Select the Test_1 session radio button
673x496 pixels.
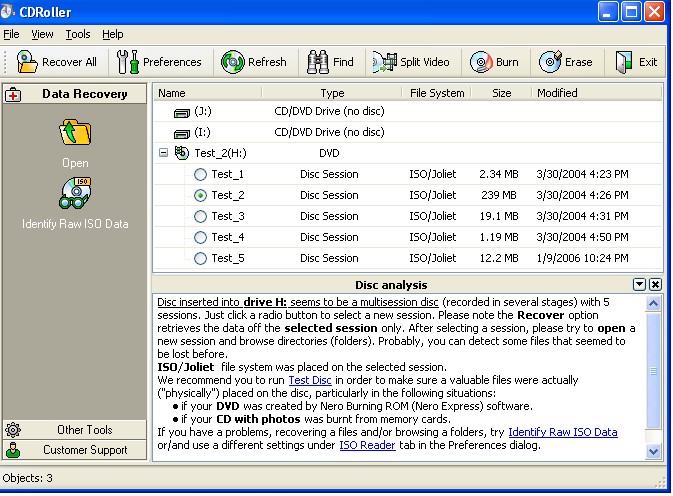coord(200,174)
